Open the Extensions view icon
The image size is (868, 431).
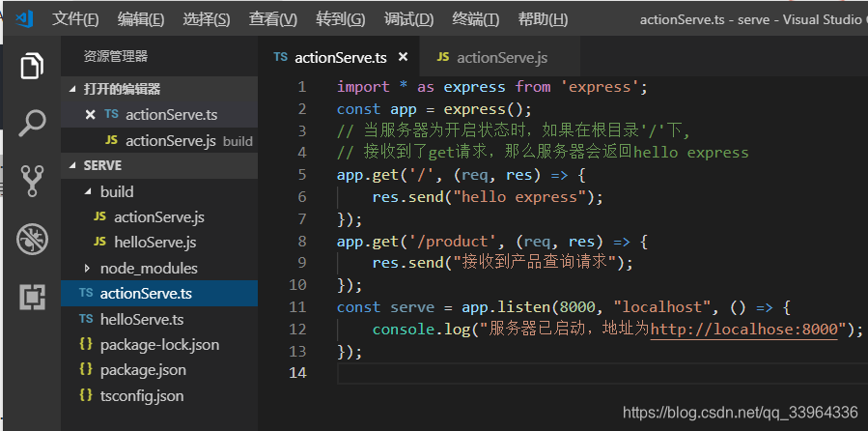(x=32, y=298)
